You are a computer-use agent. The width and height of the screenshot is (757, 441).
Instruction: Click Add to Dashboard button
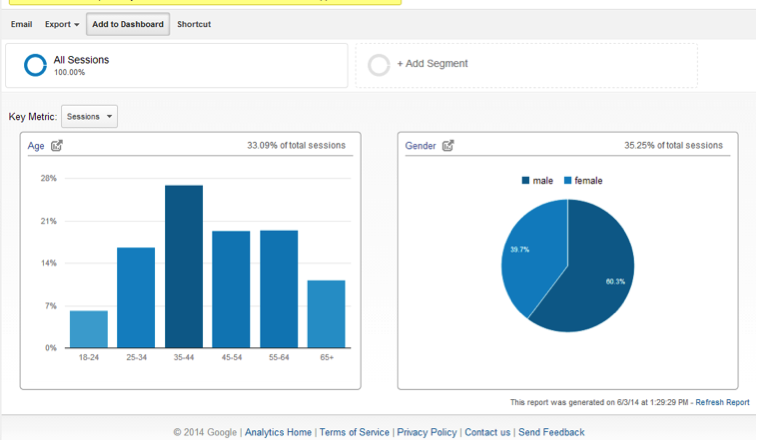pyautogui.click(x=128, y=24)
